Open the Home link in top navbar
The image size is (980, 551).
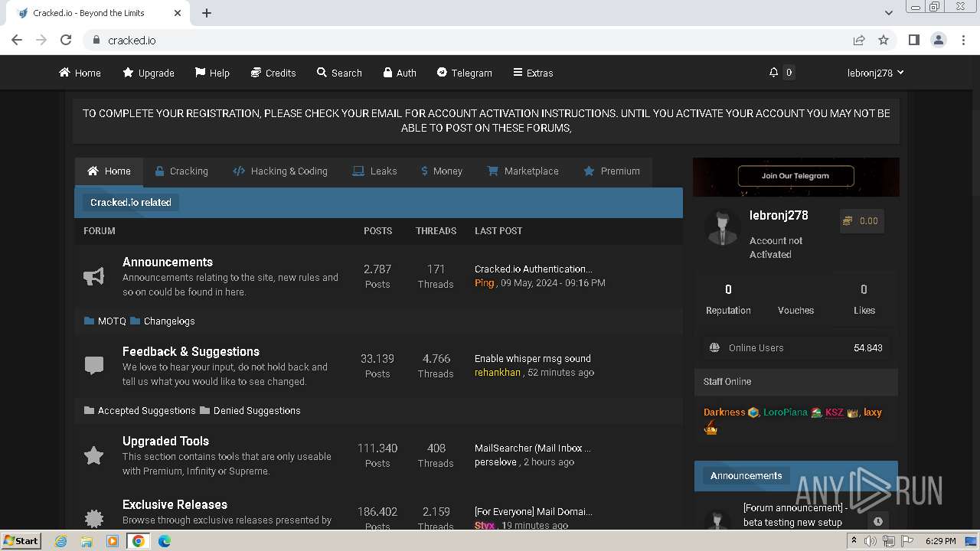click(x=80, y=73)
